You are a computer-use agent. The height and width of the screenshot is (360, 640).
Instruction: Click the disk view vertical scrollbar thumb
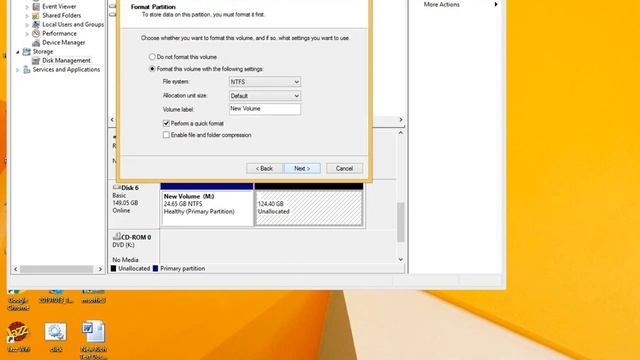coord(400,222)
